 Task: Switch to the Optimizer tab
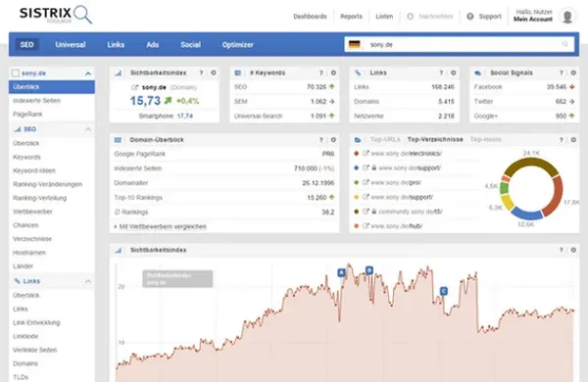tap(238, 45)
